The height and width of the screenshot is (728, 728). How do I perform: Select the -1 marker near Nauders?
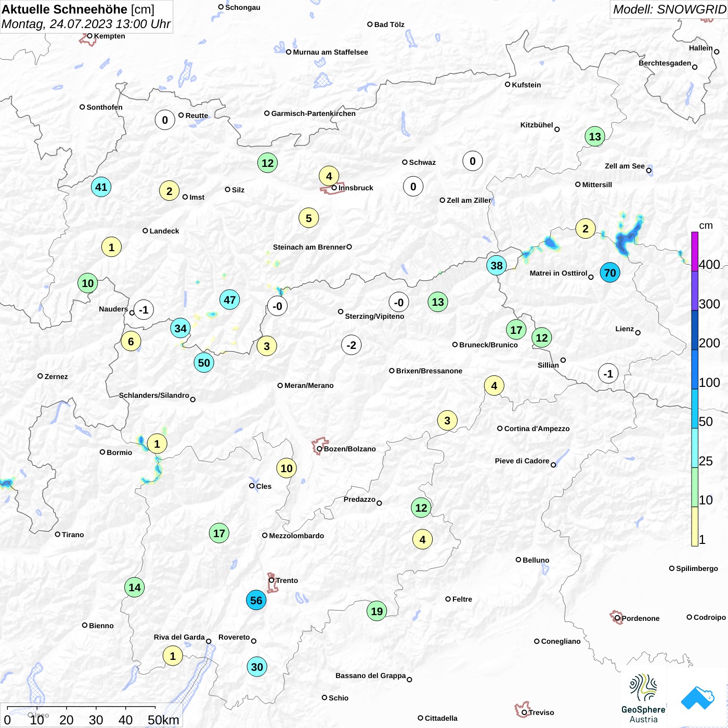(144, 309)
